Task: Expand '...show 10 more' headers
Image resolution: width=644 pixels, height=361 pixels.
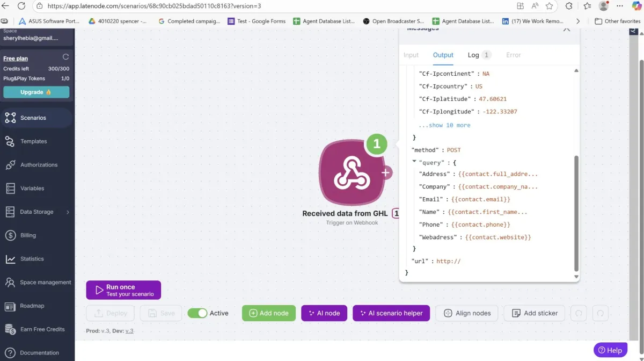Action: coord(444,125)
